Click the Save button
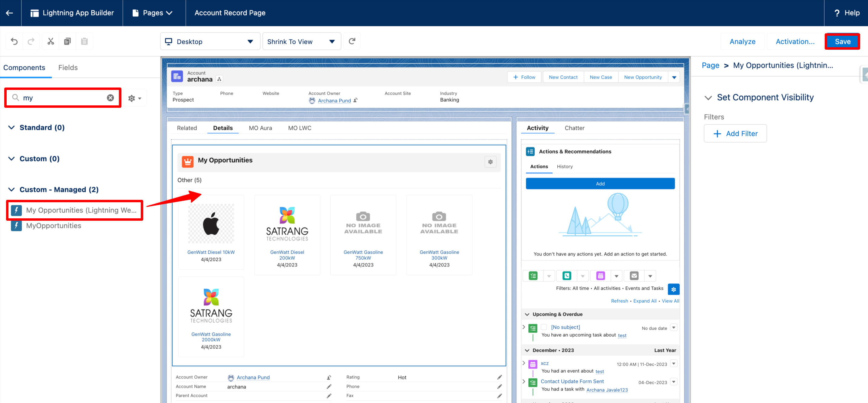The width and height of the screenshot is (868, 403). coord(842,41)
